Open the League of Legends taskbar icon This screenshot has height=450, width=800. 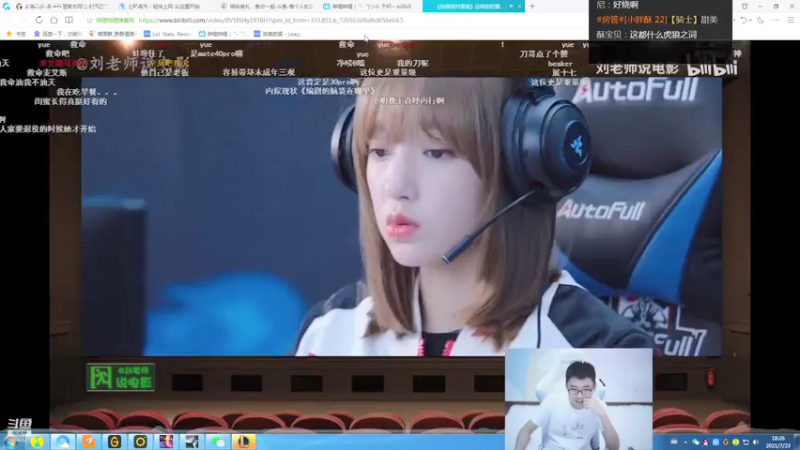(x=243, y=441)
